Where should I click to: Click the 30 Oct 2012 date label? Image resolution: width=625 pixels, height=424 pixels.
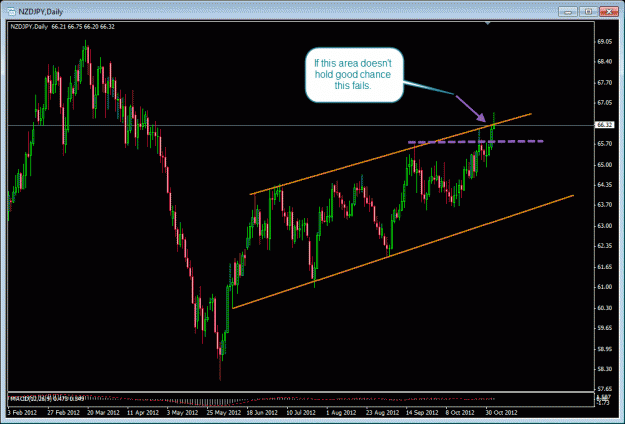pyautogui.click(x=501, y=413)
